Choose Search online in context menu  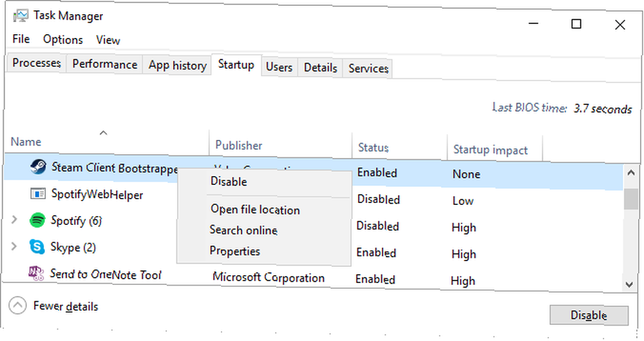point(243,230)
